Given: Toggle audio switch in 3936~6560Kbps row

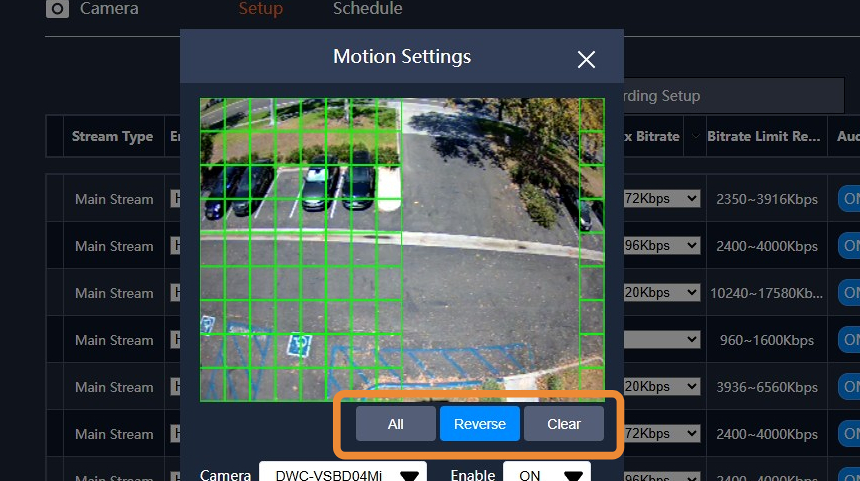Looking at the screenshot, I should point(849,387).
